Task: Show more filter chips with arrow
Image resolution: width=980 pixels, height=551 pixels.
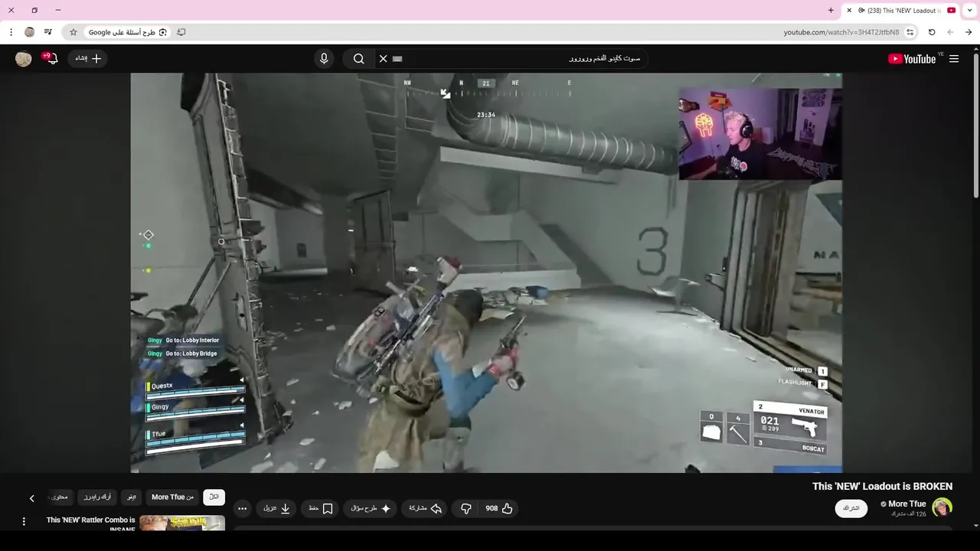Action: pos(31,498)
